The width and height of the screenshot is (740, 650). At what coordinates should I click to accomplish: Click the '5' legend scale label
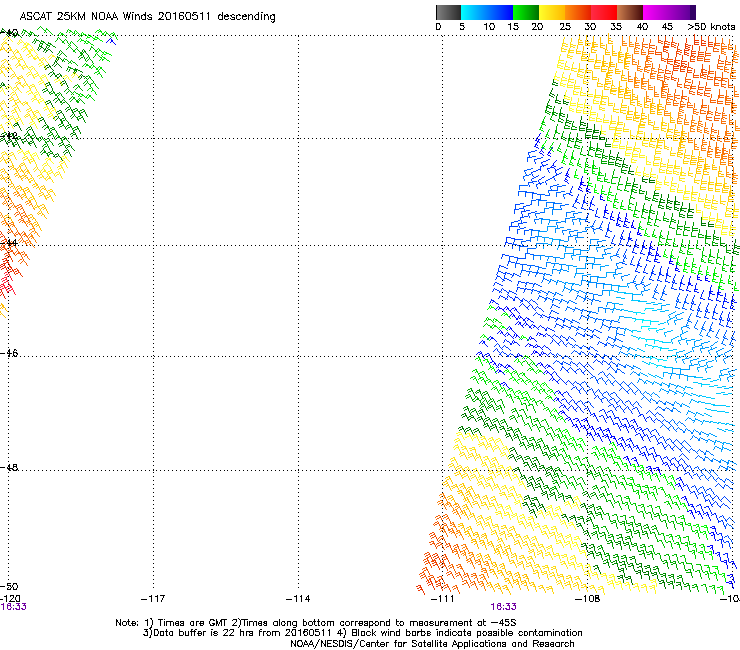[462, 27]
